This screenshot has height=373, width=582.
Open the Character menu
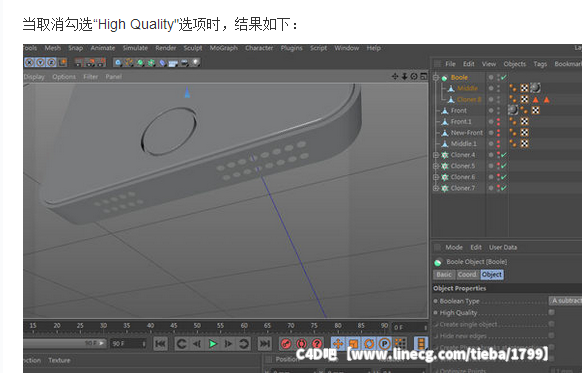click(x=259, y=48)
